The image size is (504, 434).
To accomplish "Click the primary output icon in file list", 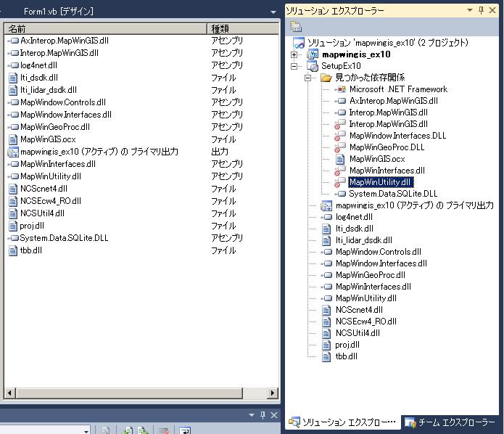I will click(x=13, y=152).
